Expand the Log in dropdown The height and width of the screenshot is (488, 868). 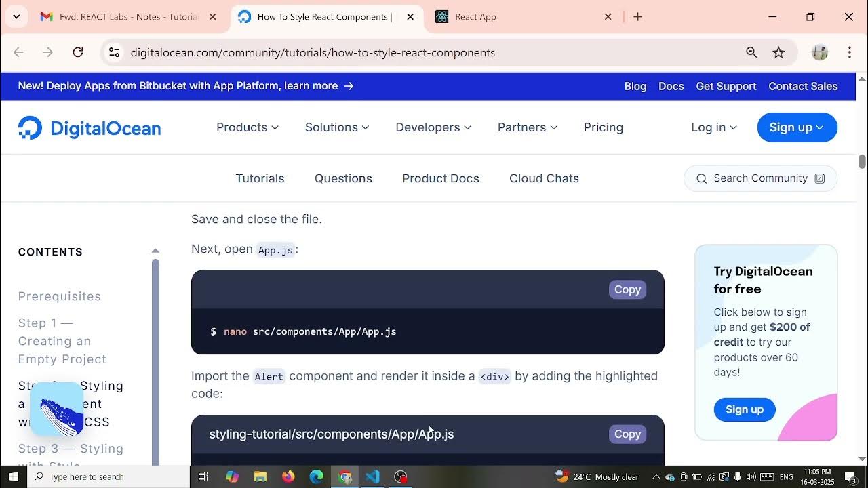click(714, 127)
